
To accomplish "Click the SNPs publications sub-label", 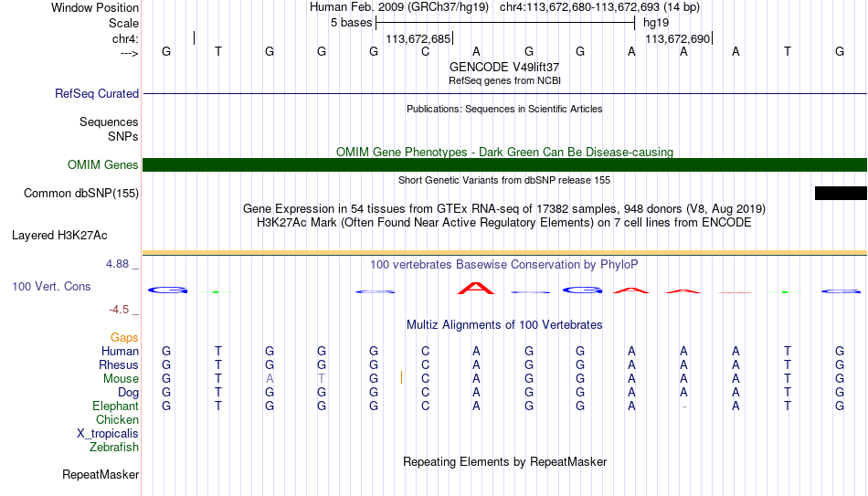I will coord(123,136).
